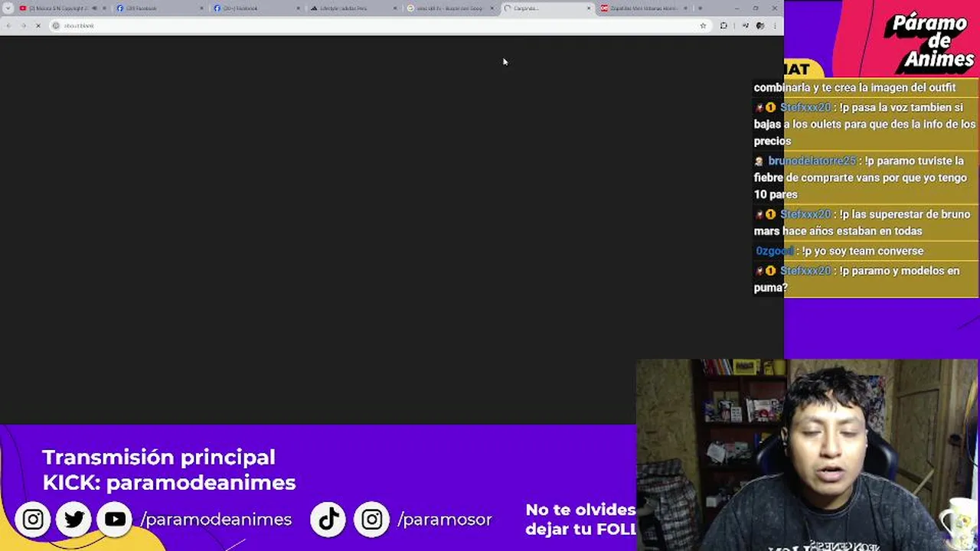Open a new browser tab

coord(700,8)
